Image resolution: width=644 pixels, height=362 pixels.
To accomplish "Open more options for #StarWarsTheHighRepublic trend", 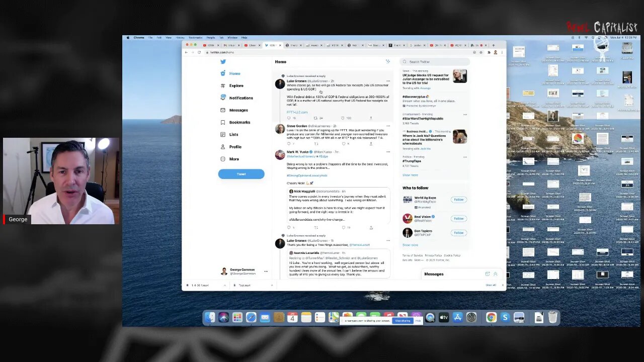I will point(465,115).
